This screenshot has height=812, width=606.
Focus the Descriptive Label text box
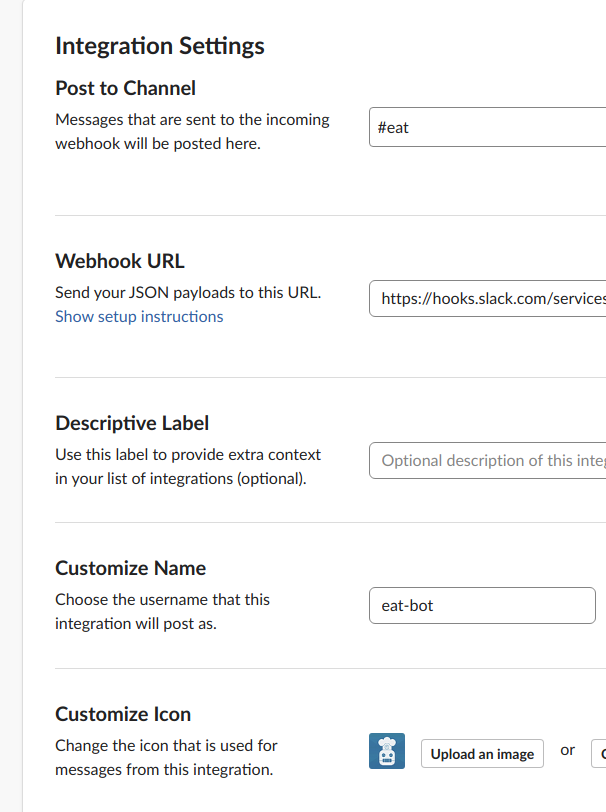[x=487, y=461]
